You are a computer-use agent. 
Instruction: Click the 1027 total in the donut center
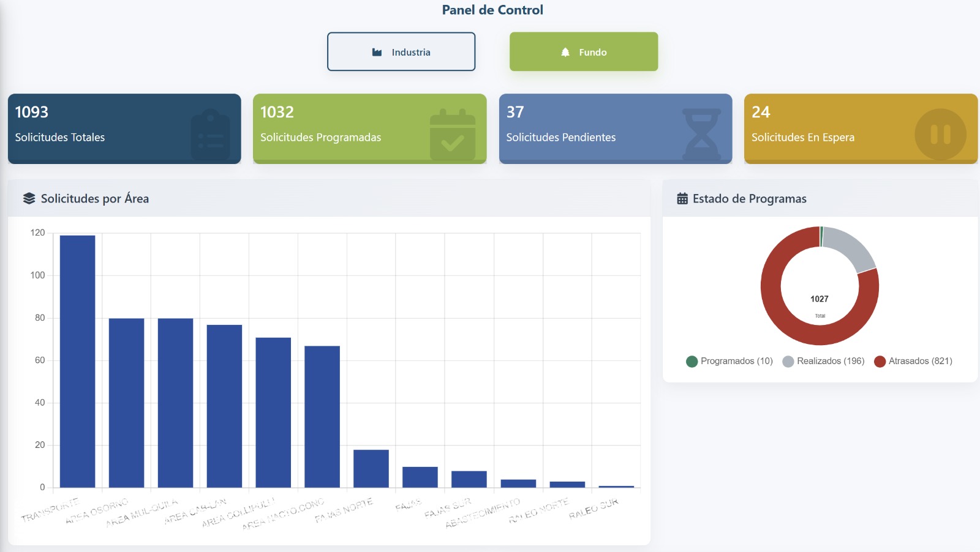[x=820, y=299]
